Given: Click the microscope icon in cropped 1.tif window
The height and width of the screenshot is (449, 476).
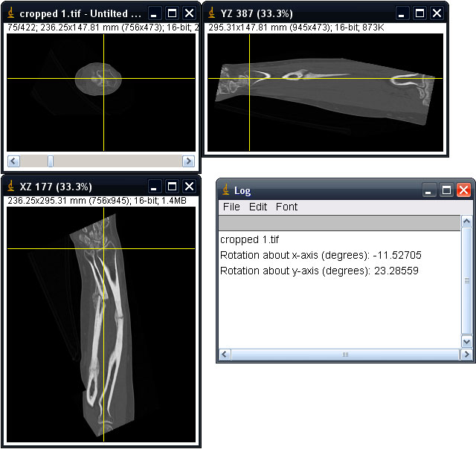Looking at the screenshot, I should [x=11, y=13].
